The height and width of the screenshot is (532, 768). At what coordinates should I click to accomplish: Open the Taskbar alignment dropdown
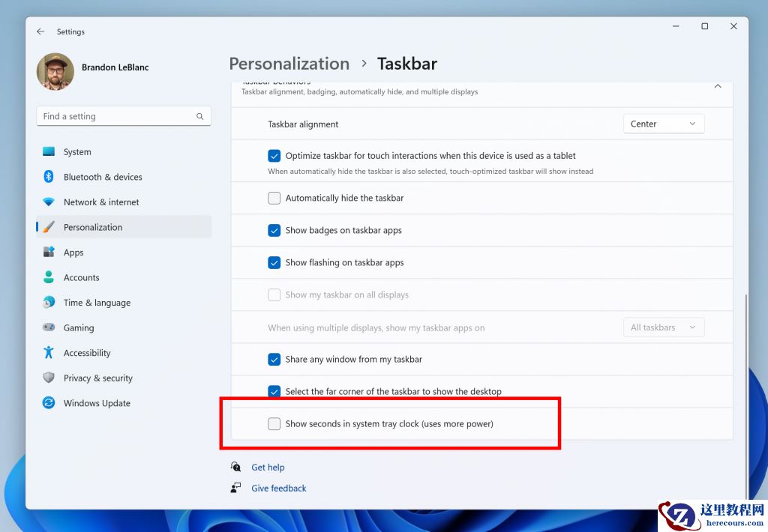point(664,124)
